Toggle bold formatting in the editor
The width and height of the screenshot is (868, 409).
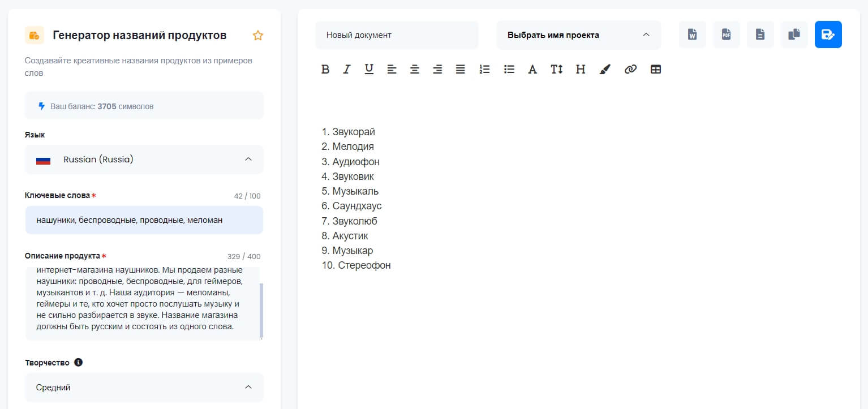[325, 69]
